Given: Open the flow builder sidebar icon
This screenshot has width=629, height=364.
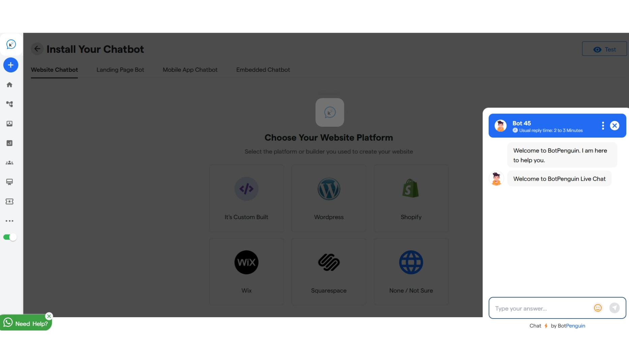Looking at the screenshot, I should (x=9, y=104).
